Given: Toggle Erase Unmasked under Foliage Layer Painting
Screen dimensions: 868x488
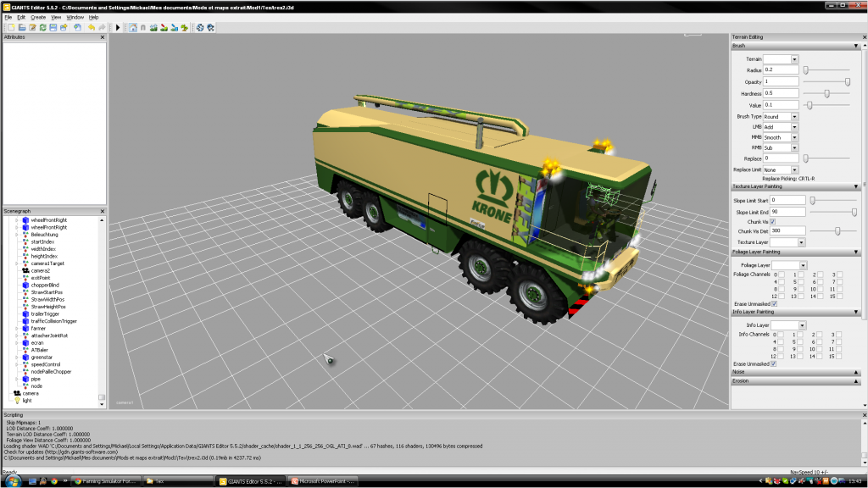Looking at the screenshot, I should tap(775, 303).
